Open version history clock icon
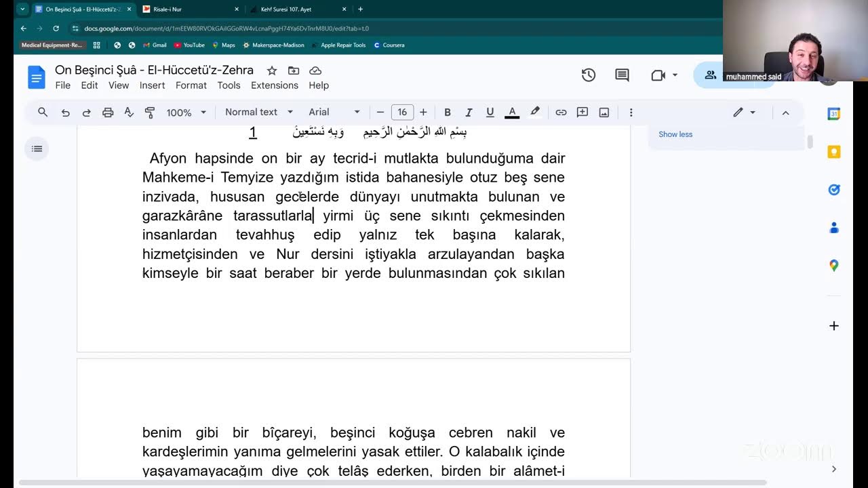 click(589, 75)
